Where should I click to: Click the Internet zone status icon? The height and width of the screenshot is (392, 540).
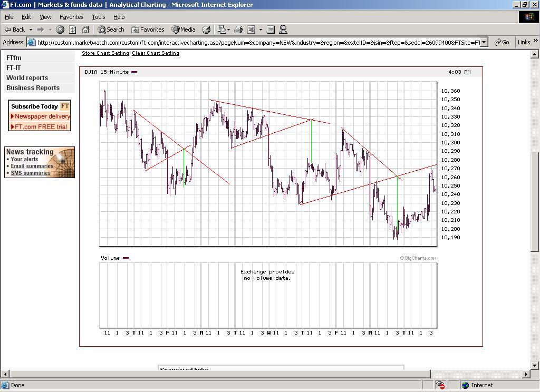coord(466,385)
